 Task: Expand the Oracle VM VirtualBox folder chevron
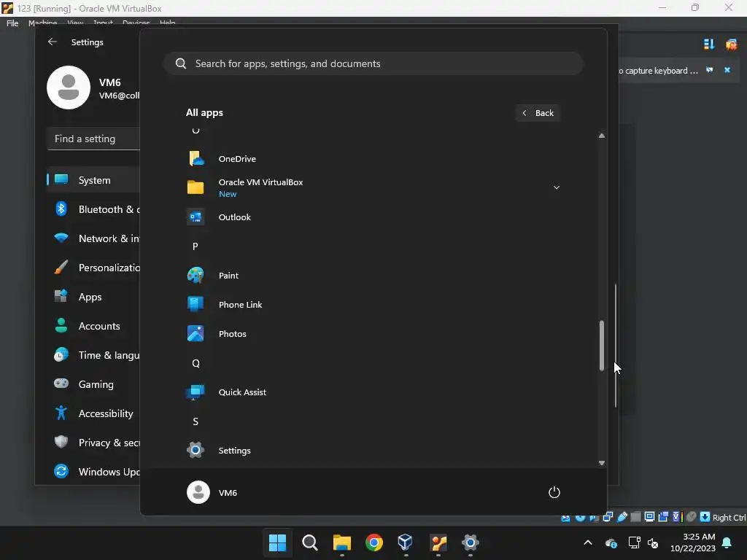(556, 187)
